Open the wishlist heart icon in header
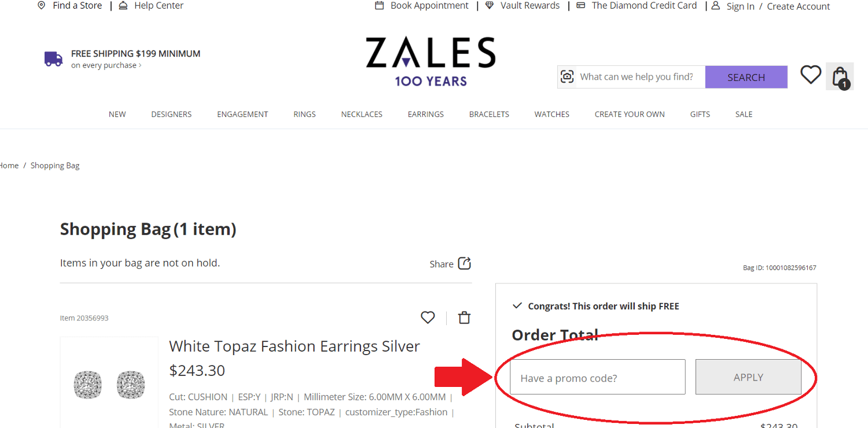Screen dimensions: 868x428 [x=810, y=75]
